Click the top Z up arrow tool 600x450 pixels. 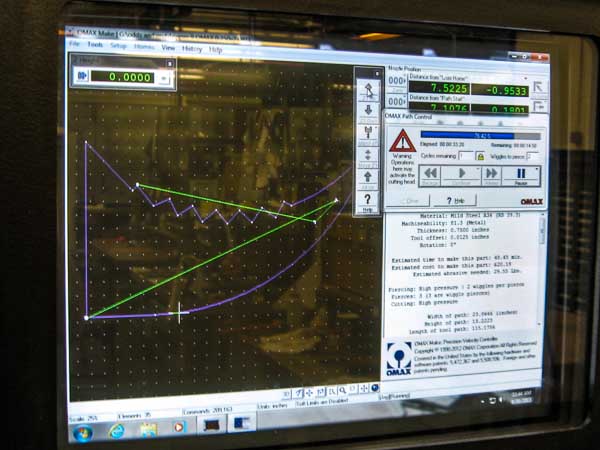[368, 91]
